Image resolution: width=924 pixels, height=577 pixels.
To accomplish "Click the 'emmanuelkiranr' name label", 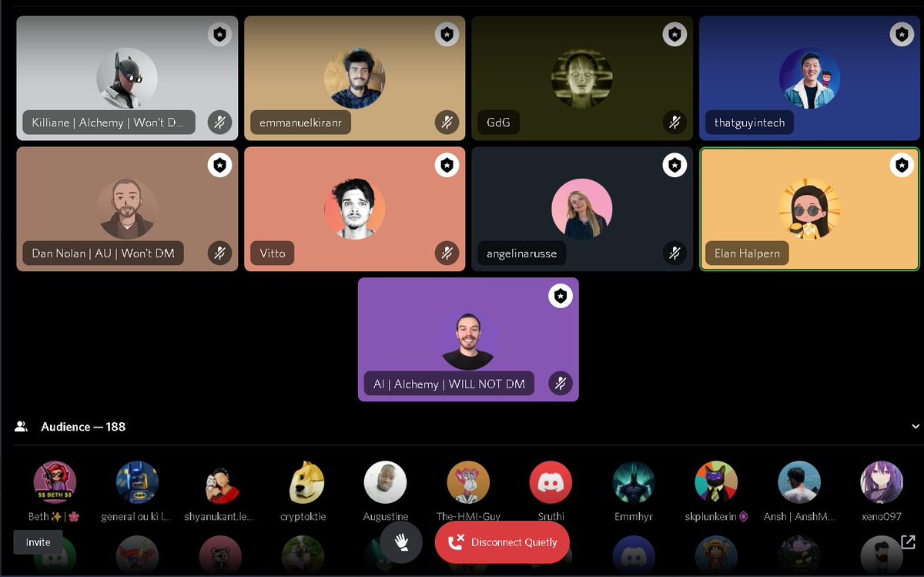I will coord(300,122).
